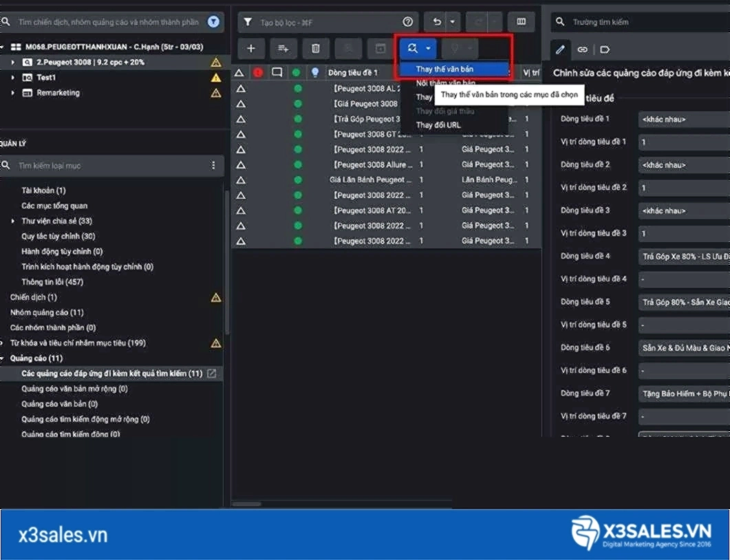This screenshot has width=730, height=560.
Task: Collapse the 'Quảng cáo (11)' section
Action: pos(2,358)
